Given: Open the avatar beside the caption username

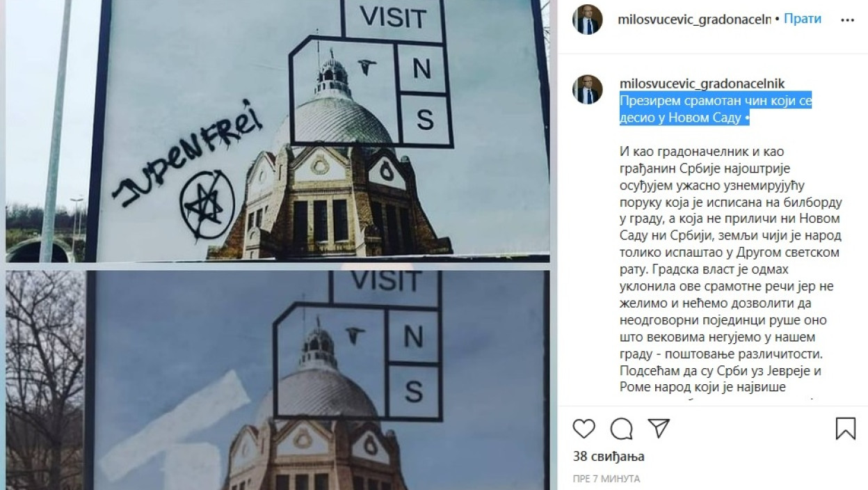Looking at the screenshot, I should 588,90.
